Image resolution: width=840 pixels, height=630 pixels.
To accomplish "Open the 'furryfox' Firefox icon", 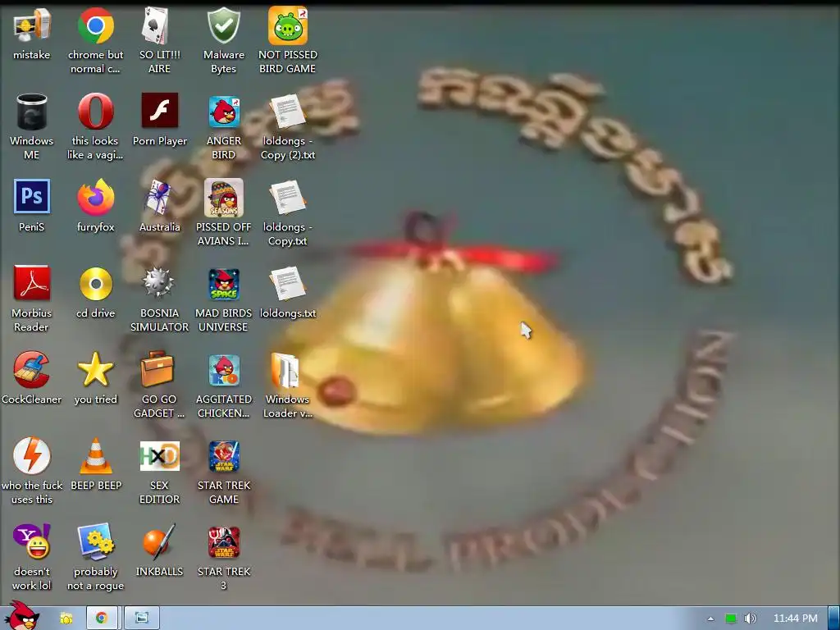I will click(95, 197).
